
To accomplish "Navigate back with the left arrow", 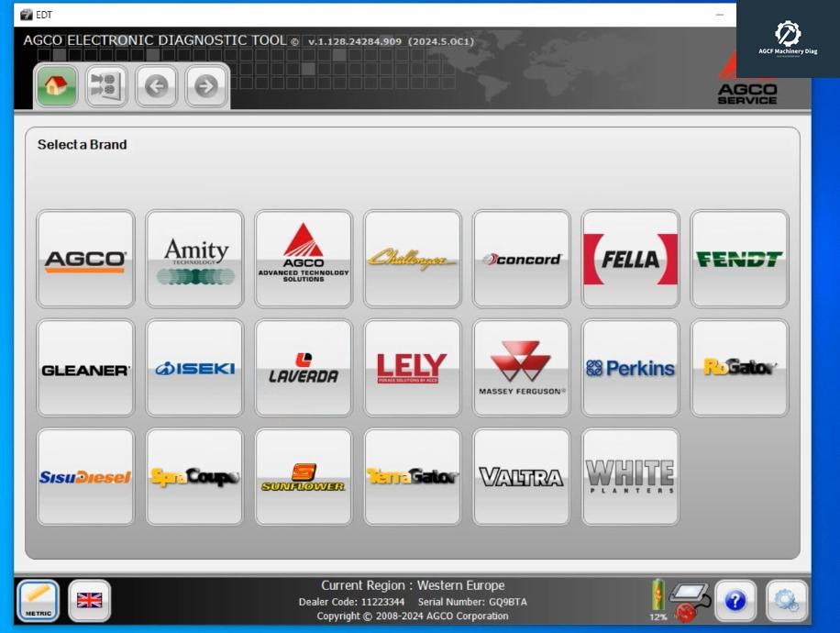I will [x=157, y=86].
